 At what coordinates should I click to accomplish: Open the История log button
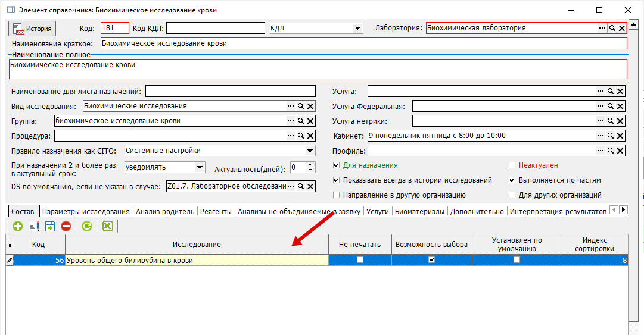click(x=32, y=29)
